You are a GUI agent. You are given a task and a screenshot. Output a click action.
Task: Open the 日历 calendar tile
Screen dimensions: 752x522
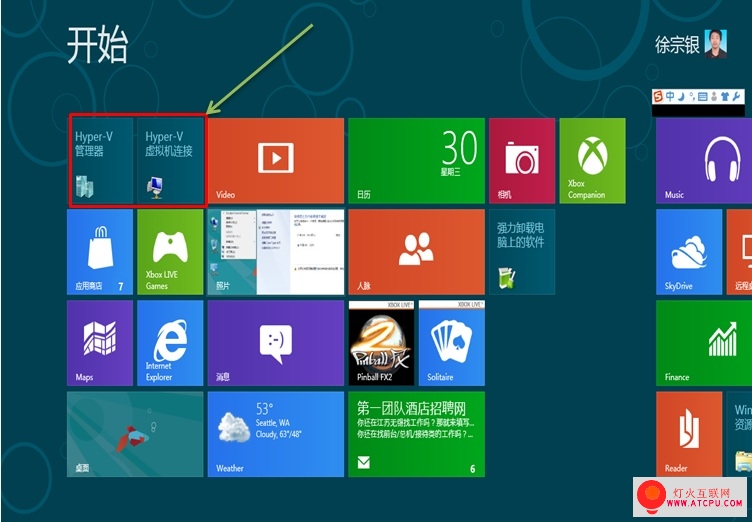[x=416, y=161]
